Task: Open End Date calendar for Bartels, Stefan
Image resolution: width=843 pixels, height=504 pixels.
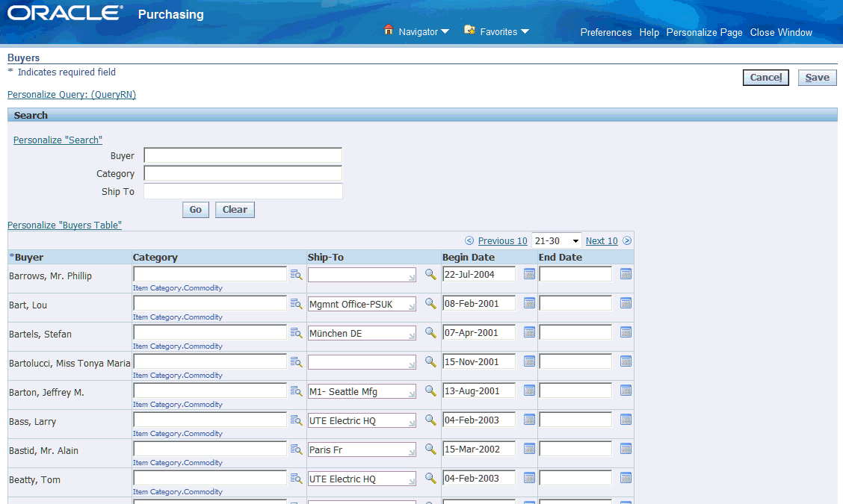Action: [x=626, y=332]
